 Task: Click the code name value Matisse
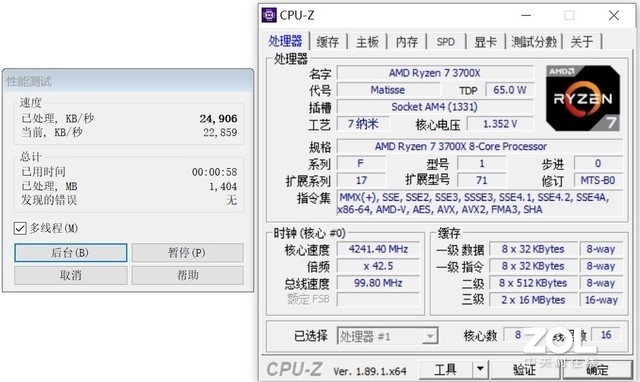coord(388,90)
